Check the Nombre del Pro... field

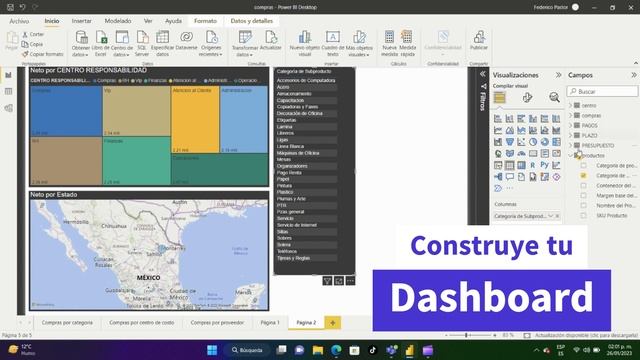coord(583,205)
